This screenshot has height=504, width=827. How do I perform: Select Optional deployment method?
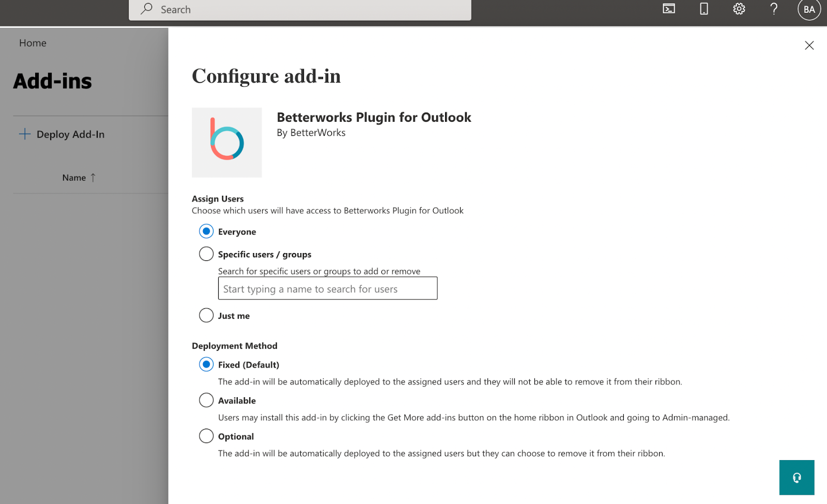pos(206,436)
